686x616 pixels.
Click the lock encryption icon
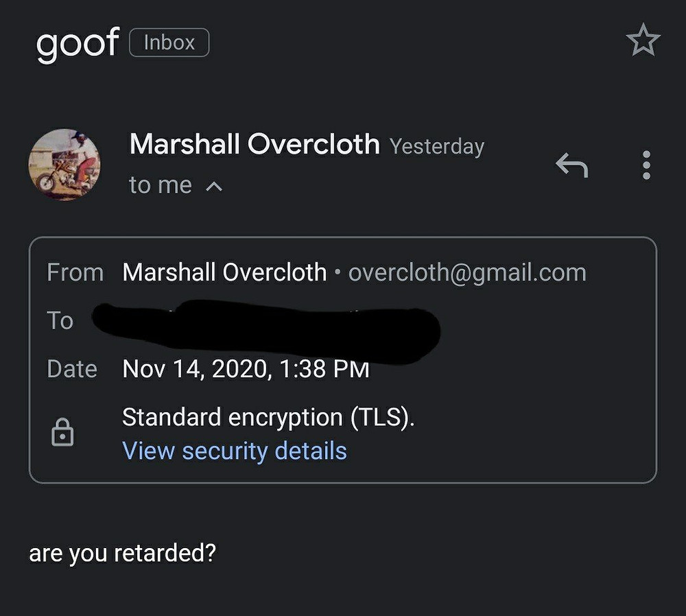(x=62, y=431)
